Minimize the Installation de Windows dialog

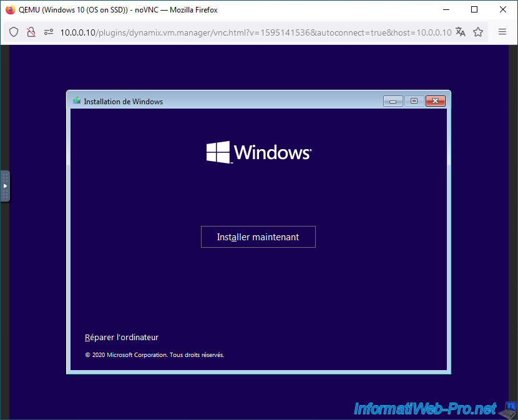coord(393,101)
